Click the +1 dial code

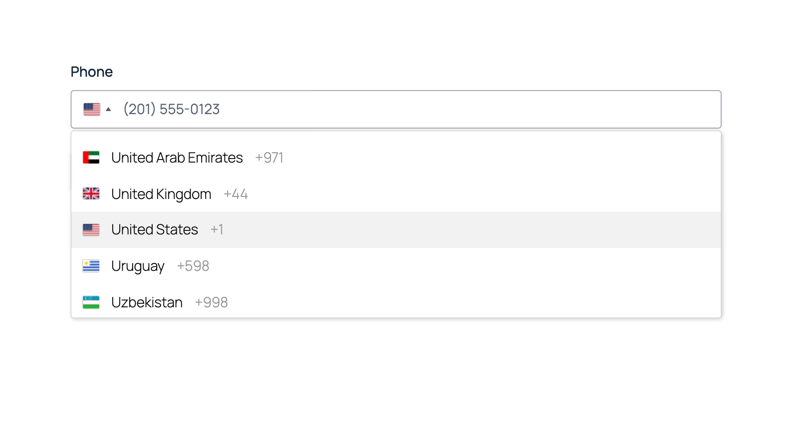[217, 230]
